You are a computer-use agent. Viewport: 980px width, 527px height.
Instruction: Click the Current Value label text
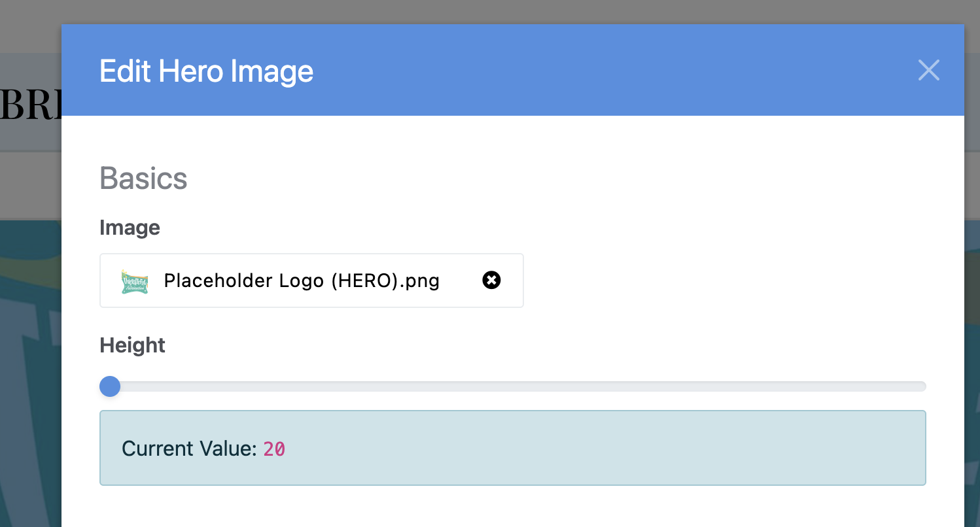[x=189, y=449]
